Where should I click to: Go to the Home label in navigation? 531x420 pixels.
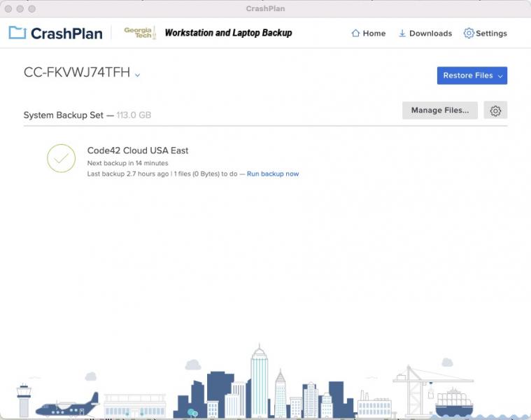pos(374,34)
